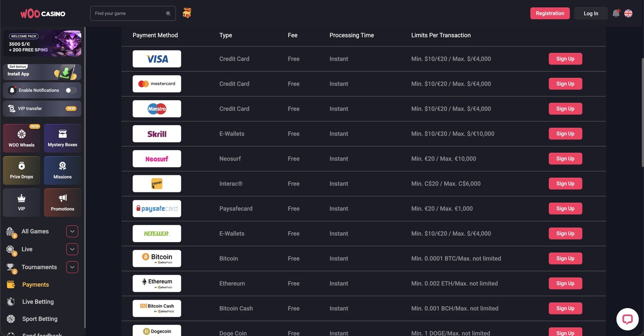Click the Limits Per Transaction header

pyautogui.click(x=441, y=35)
